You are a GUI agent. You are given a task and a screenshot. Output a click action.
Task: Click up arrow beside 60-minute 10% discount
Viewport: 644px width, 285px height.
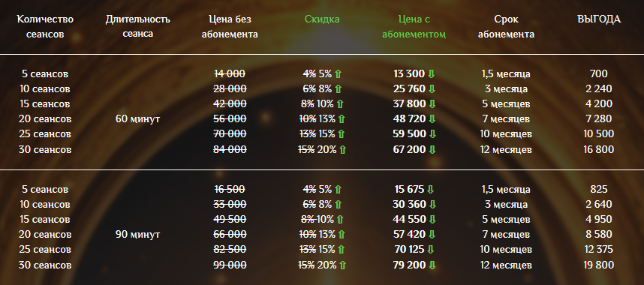340,104
